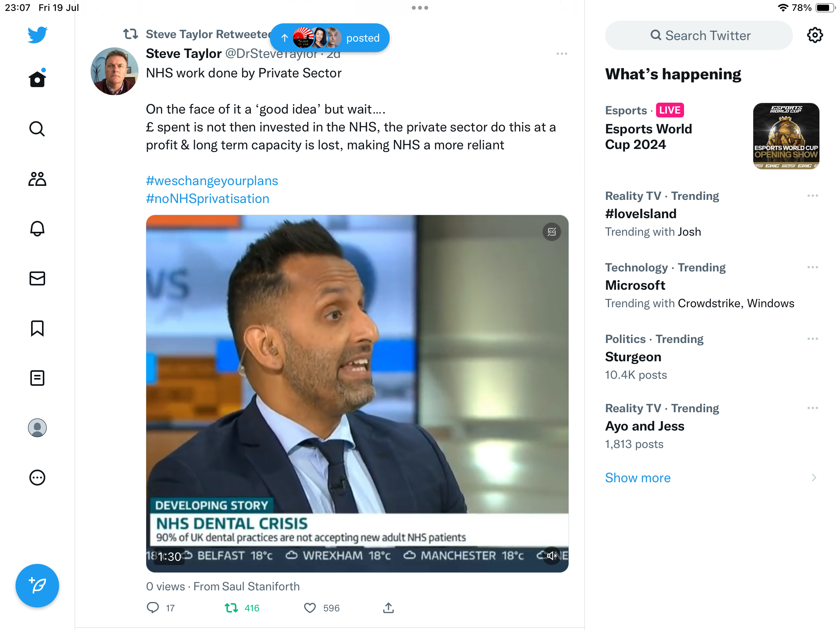Open options menu for #loveIsland trend

tap(812, 196)
